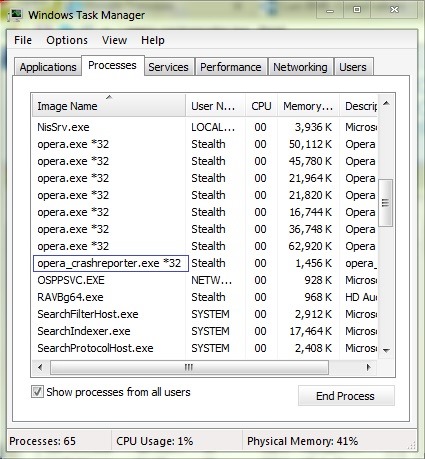Close the Windows Task Manager window

(394, 10)
